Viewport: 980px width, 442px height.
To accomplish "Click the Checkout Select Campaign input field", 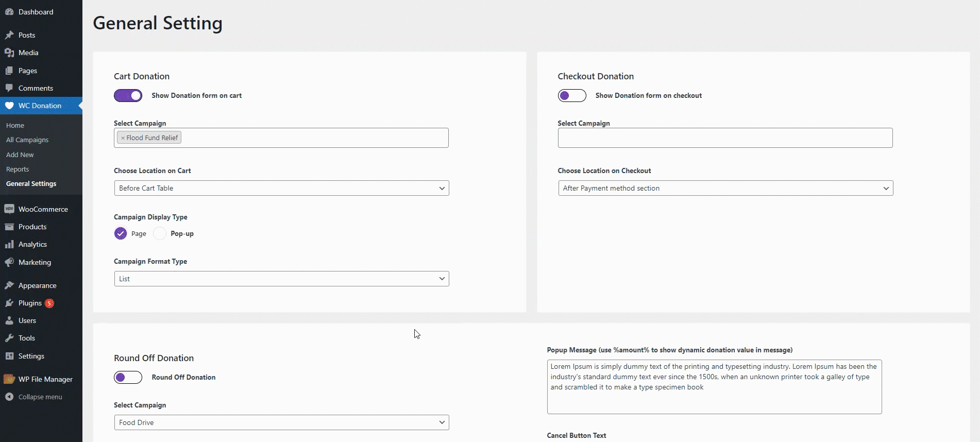I will [725, 138].
